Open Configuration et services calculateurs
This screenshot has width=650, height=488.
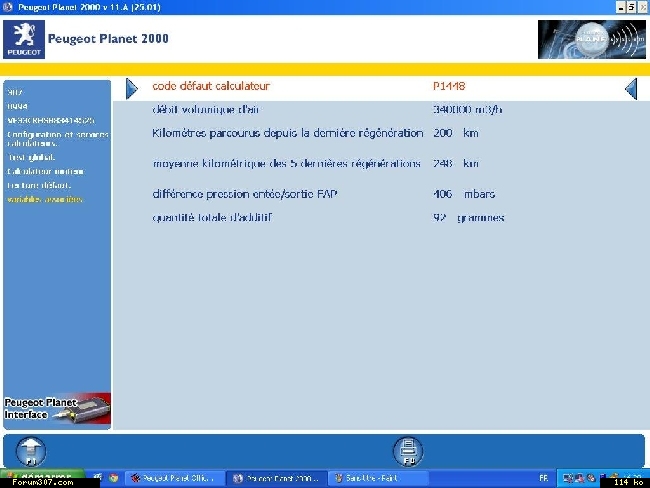(x=58, y=139)
